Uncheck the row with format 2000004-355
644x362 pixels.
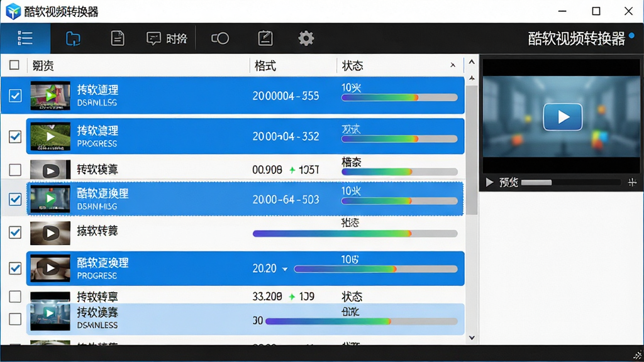coord(15,96)
